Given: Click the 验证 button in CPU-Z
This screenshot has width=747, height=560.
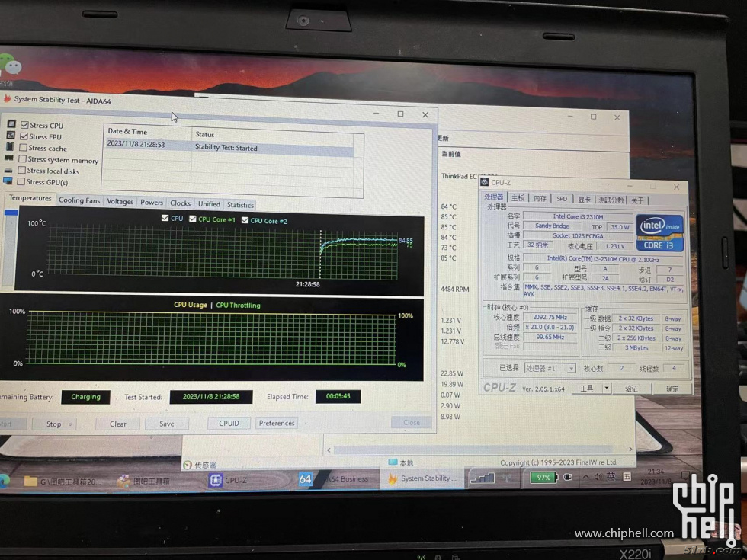Looking at the screenshot, I should point(631,389).
